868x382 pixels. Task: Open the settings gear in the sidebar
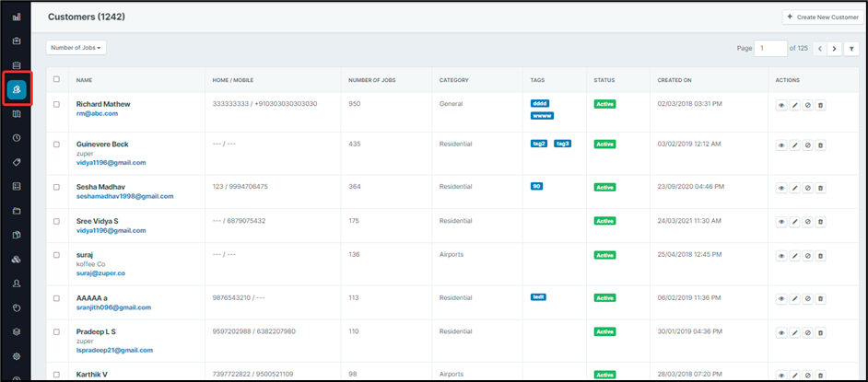click(x=17, y=355)
